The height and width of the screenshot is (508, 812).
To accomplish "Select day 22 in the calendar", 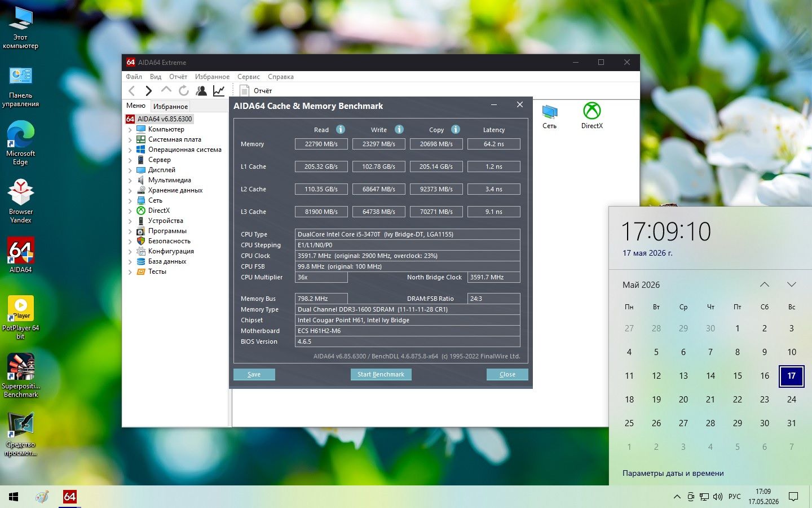I will [738, 399].
